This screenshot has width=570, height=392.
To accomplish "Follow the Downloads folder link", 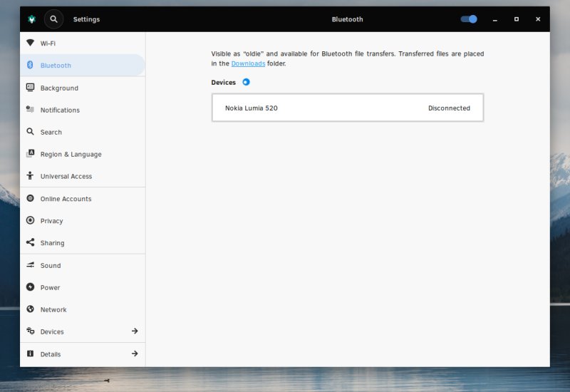I will [248, 63].
